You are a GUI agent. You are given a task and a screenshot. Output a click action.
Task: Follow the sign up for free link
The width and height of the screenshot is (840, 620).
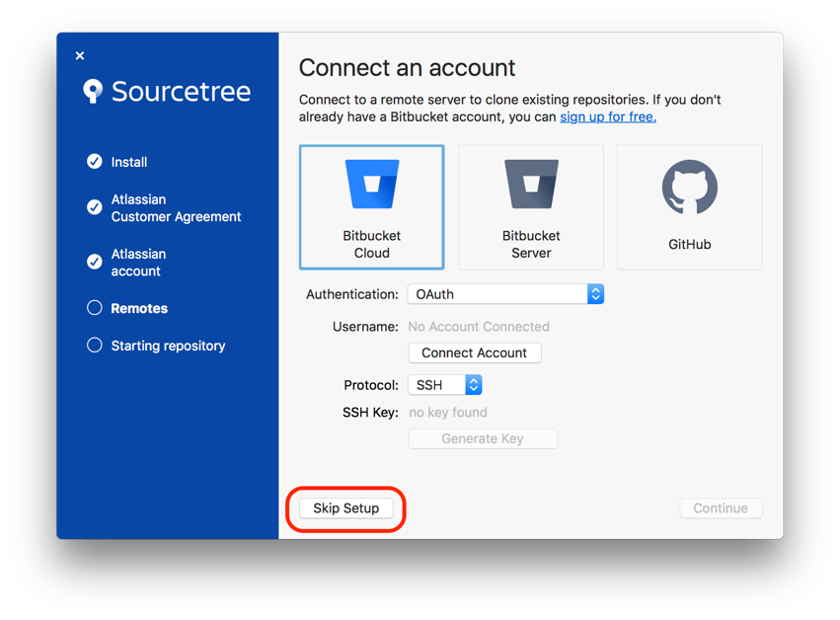coord(608,116)
